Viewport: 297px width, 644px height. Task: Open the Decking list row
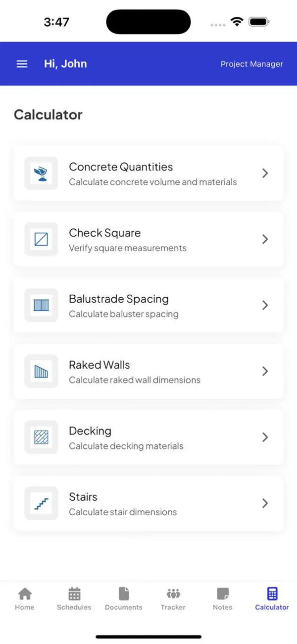148,437
